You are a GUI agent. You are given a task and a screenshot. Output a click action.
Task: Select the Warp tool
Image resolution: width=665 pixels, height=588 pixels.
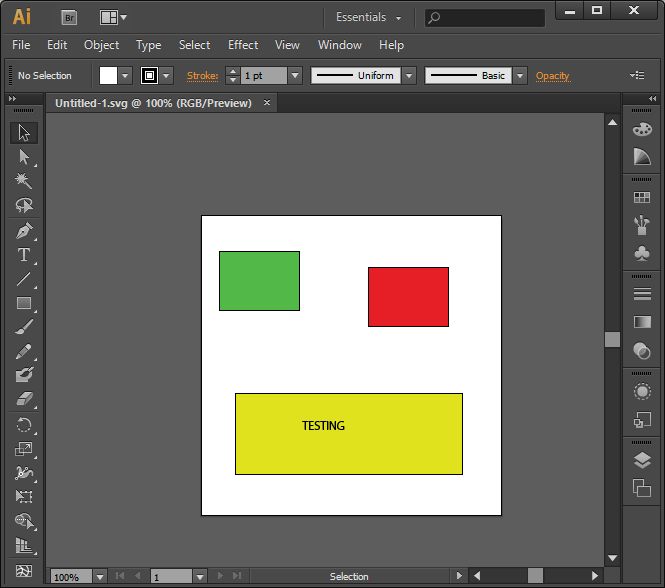24,473
